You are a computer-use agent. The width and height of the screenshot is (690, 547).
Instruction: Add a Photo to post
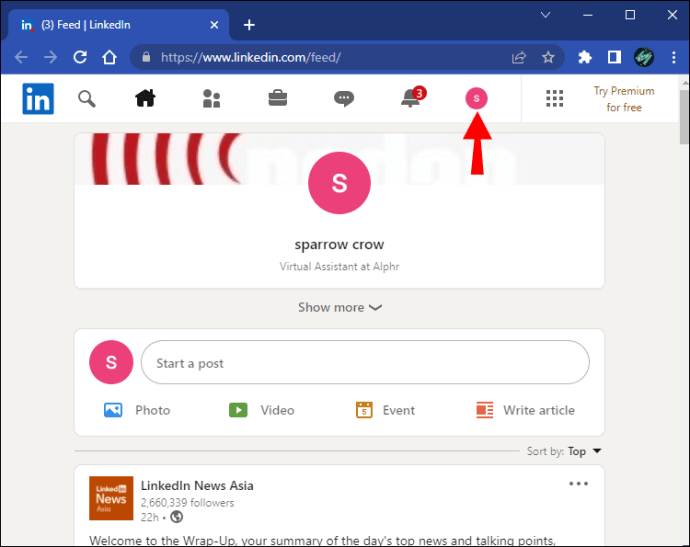[x=137, y=410]
